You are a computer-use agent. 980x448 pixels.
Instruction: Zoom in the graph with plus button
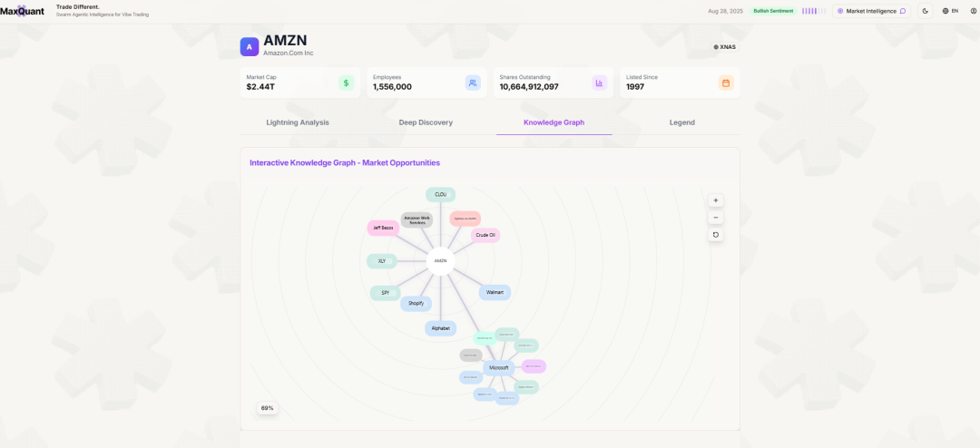click(x=716, y=200)
